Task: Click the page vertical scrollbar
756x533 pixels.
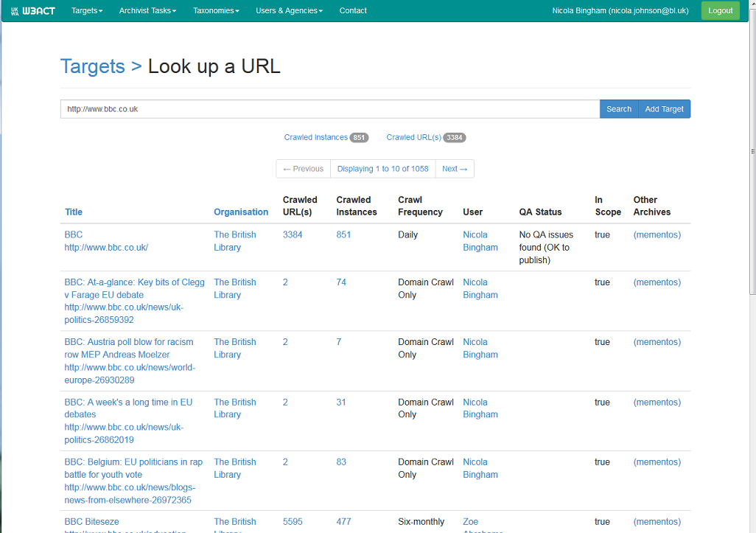Action: click(752, 151)
